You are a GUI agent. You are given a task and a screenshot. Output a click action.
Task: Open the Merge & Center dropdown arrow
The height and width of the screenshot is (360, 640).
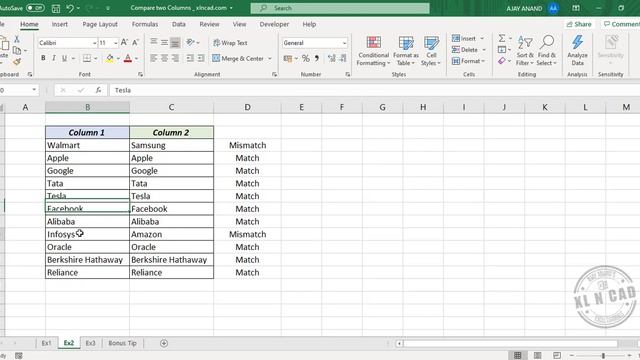coord(270,59)
